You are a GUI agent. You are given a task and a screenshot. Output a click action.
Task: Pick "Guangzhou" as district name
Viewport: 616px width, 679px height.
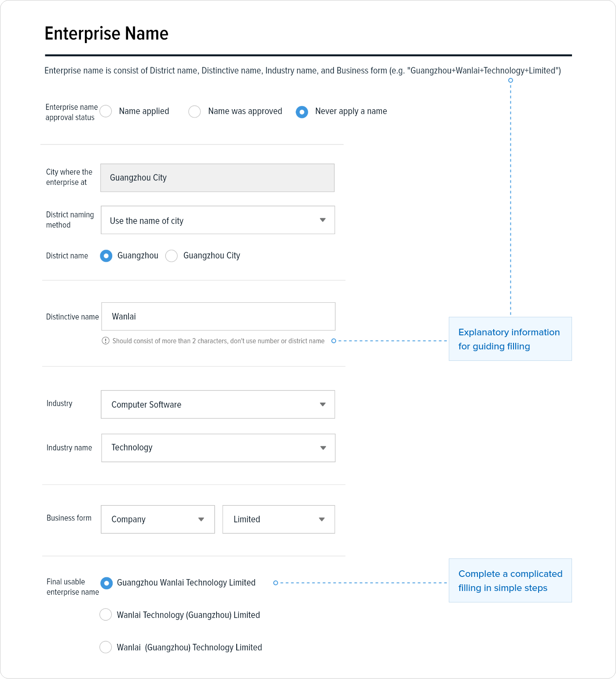point(106,256)
